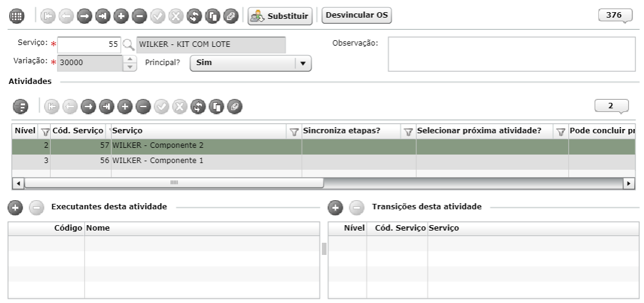Click the Desvincular OS button

(356, 16)
